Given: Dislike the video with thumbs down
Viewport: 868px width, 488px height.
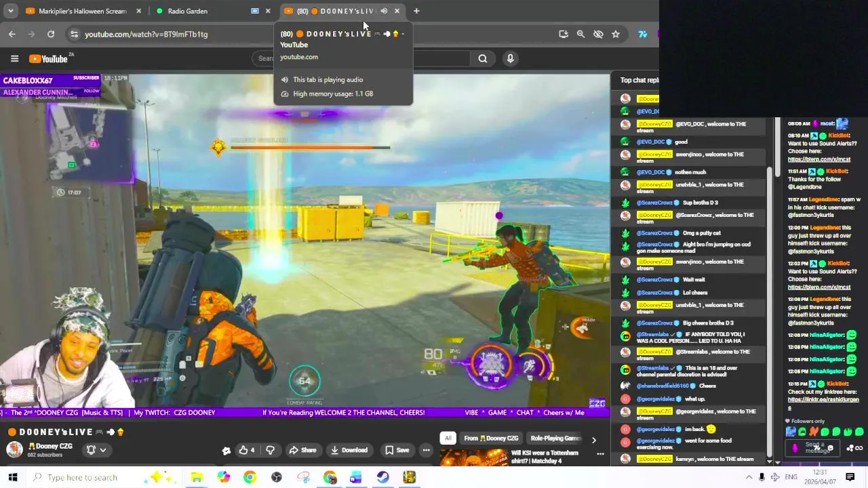Looking at the screenshot, I should (x=270, y=450).
